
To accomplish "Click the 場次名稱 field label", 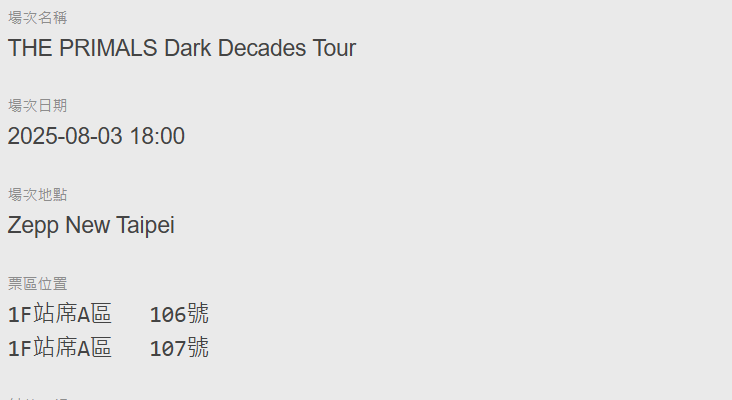I will click(38, 18).
